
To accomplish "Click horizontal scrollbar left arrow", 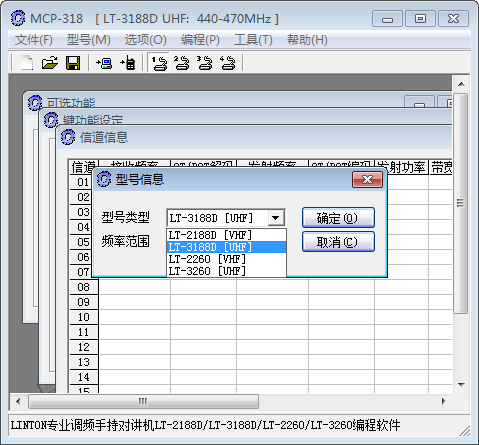I will tap(18, 401).
